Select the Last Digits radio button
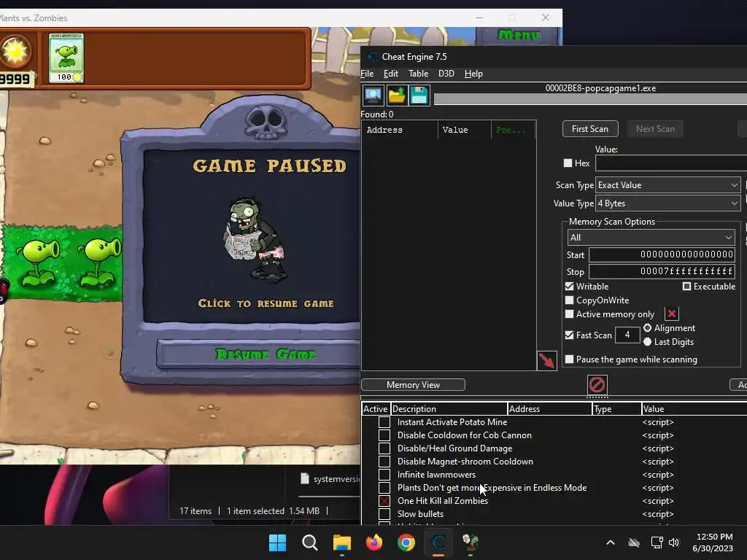Viewport: 747px width, 560px height. (x=648, y=341)
